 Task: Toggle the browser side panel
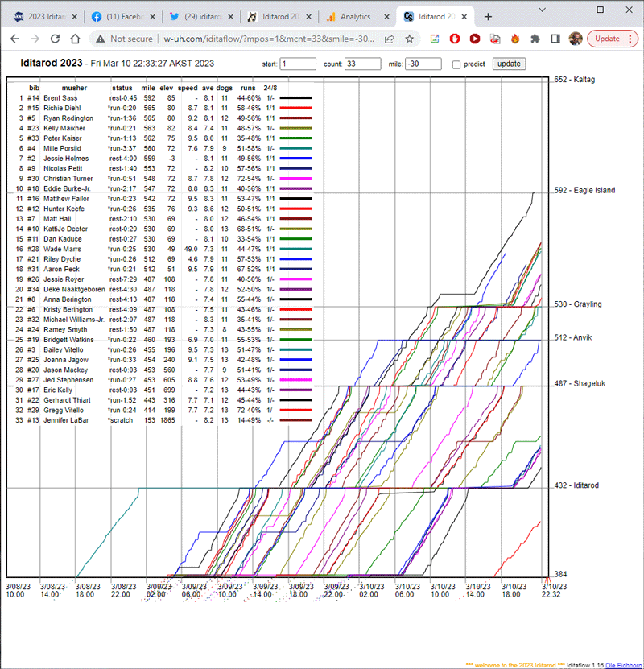[555, 39]
